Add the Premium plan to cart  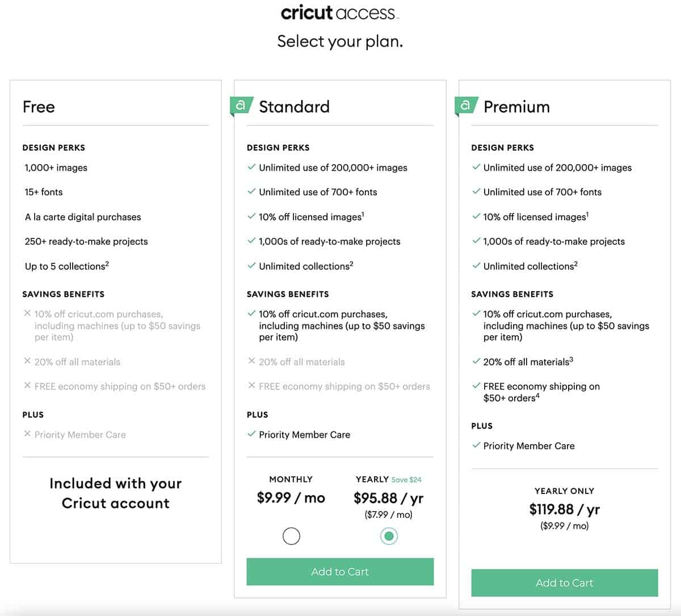(x=565, y=583)
